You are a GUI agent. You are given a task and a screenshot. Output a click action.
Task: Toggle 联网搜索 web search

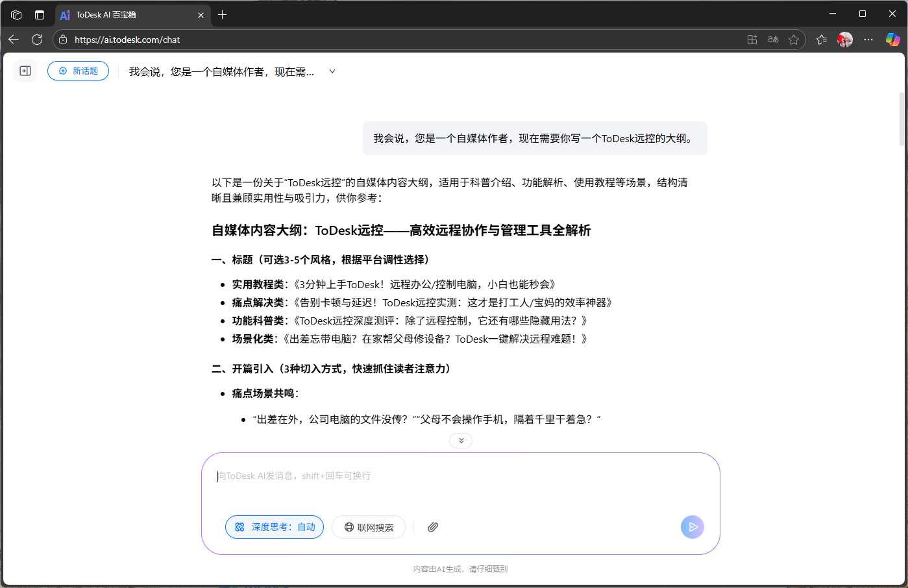pos(369,527)
